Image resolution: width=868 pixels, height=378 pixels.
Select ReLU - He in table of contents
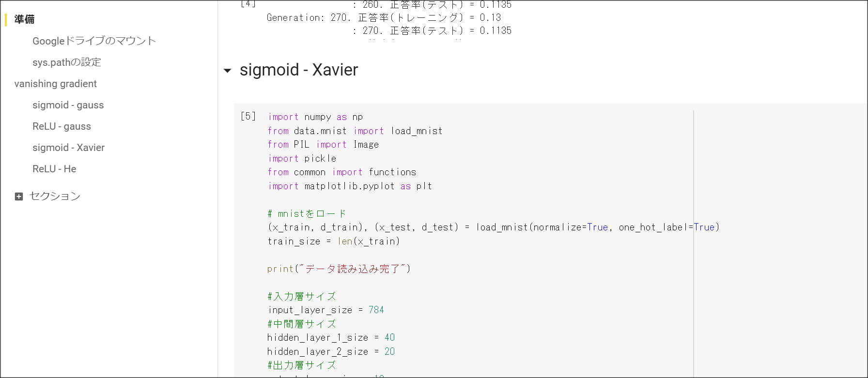coord(54,169)
